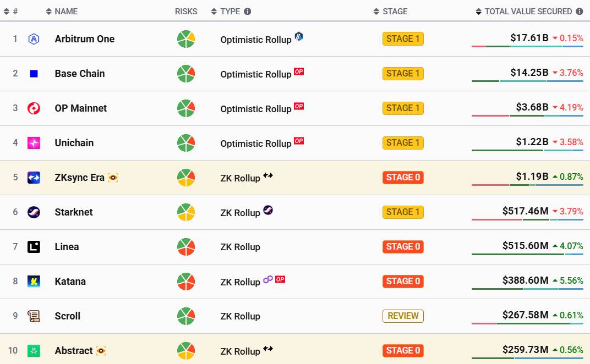This screenshot has height=364, width=590.
Task: Sort projects by STAGE header
Action: coord(390,12)
